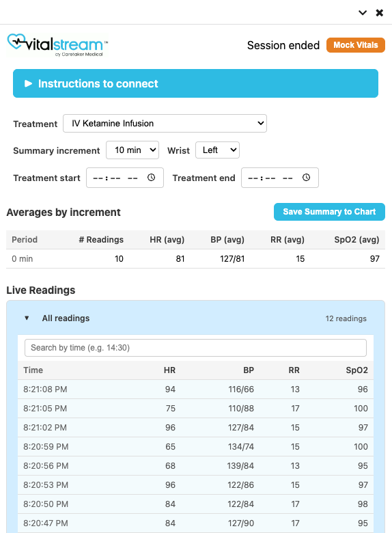Image resolution: width=392 pixels, height=533 pixels.
Task: Click the Live Readings heading
Action: (x=41, y=290)
